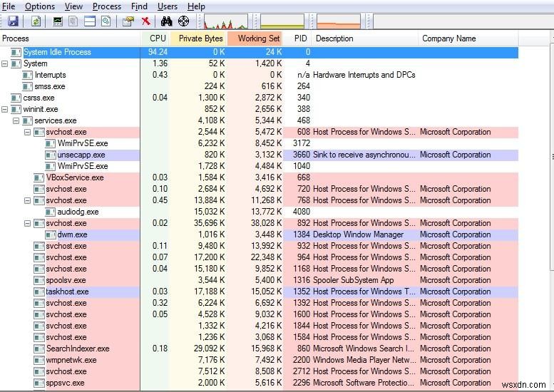Sort by the Description column header
This screenshot has height=392, width=554.
click(365, 38)
